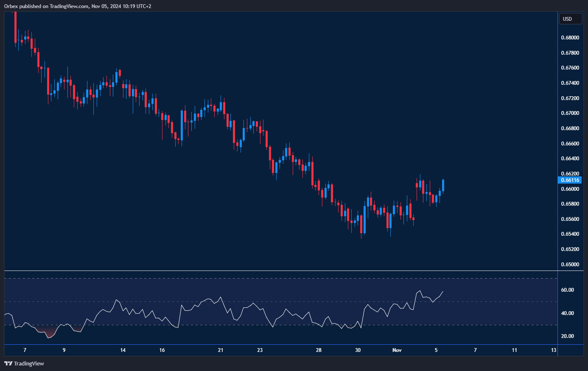This screenshot has width=588, height=371.
Task: Click the 28 date label on time axis
Action: tap(319, 350)
